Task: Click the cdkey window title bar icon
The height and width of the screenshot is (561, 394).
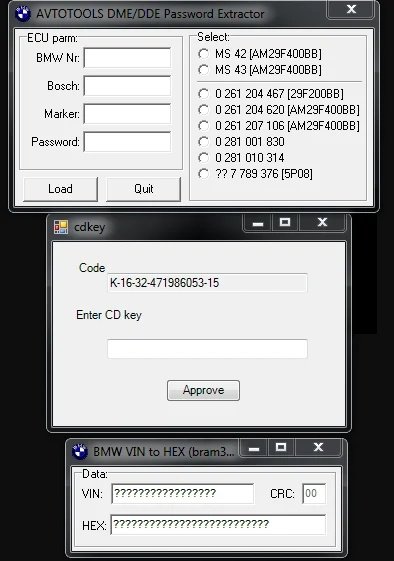Action: click(61, 227)
